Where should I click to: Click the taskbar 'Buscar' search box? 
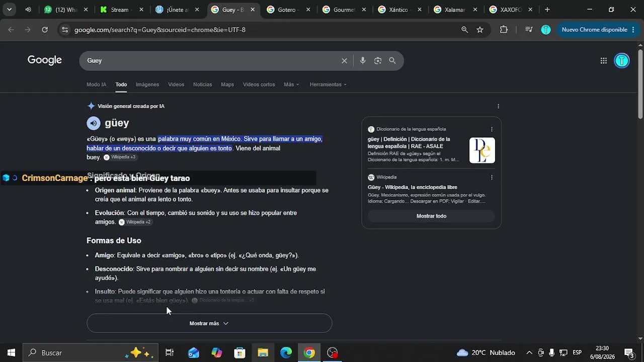[91, 353]
